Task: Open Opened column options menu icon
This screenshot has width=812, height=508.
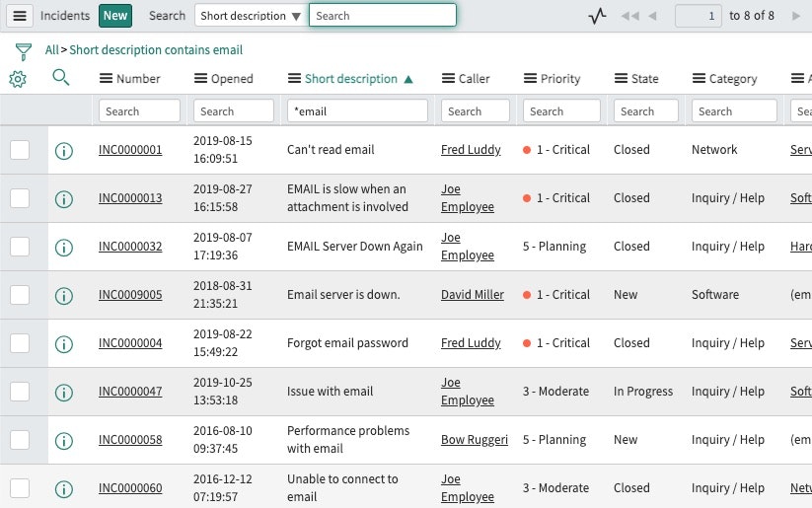Action: point(200,79)
